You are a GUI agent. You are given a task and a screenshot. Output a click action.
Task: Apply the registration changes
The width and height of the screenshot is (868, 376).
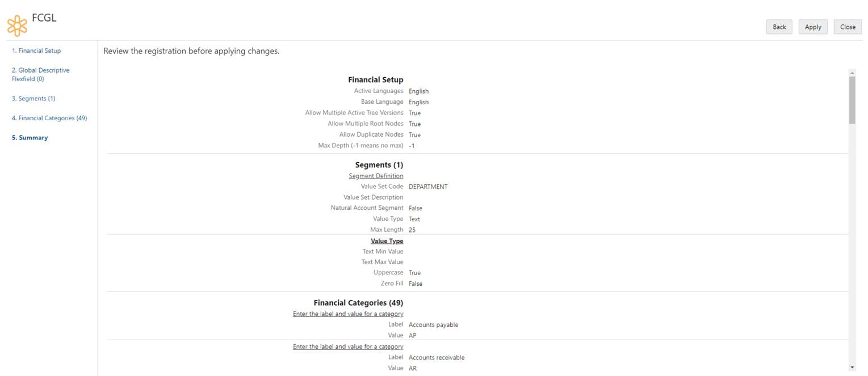coord(813,27)
